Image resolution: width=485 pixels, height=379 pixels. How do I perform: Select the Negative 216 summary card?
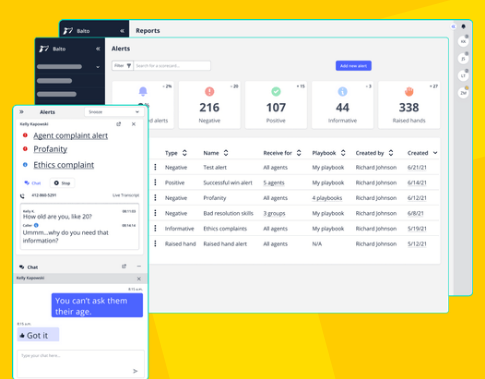coord(209,105)
